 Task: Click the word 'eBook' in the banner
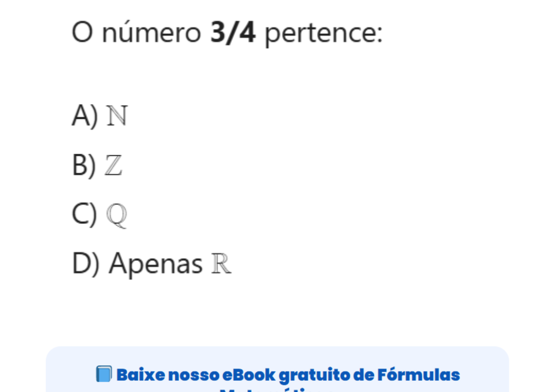(x=248, y=375)
